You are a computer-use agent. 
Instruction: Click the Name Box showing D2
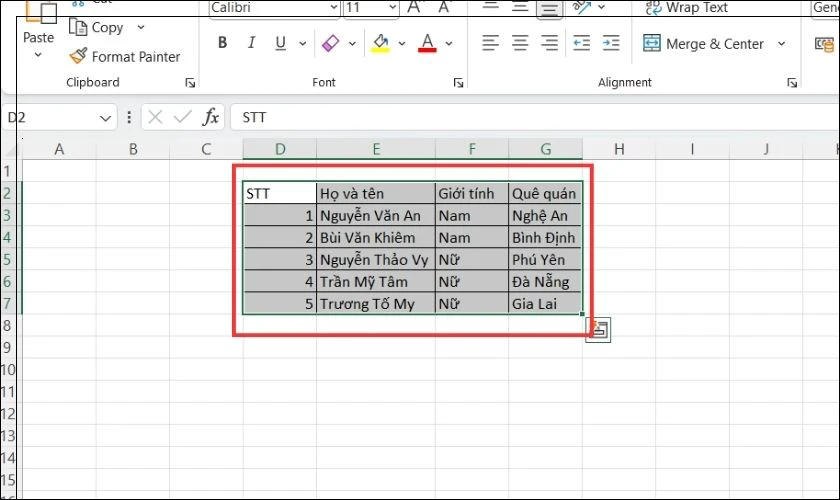pos(51,117)
